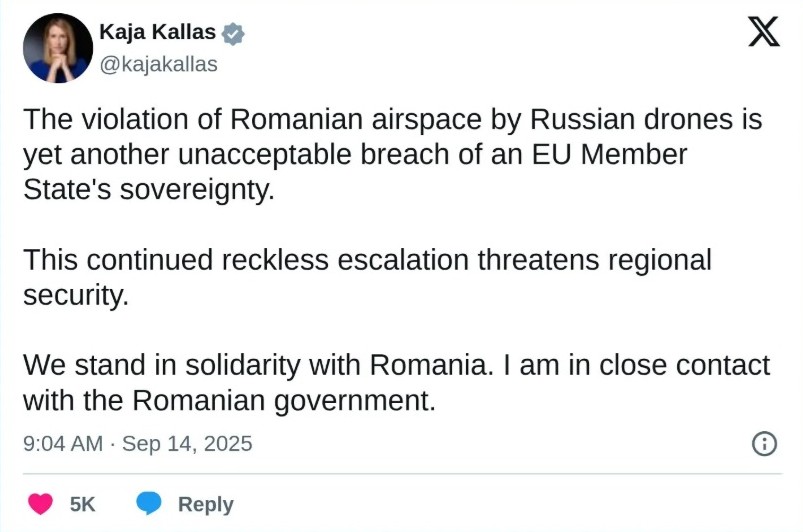Viewport: 803px width, 532px height.
Task: Click the Kaja Kallas display name
Action: [x=157, y=33]
